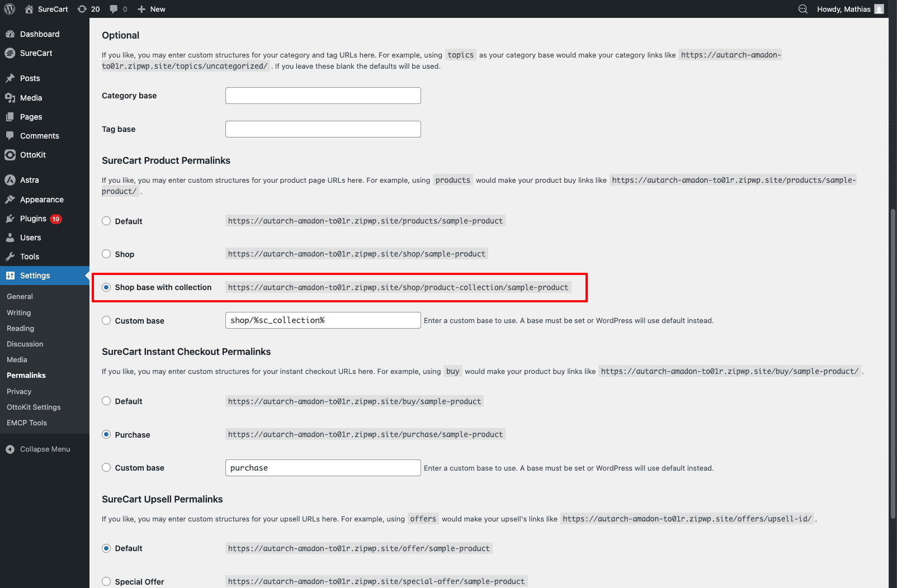
Task: Open Discussion settings submenu
Action: click(x=25, y=344)
